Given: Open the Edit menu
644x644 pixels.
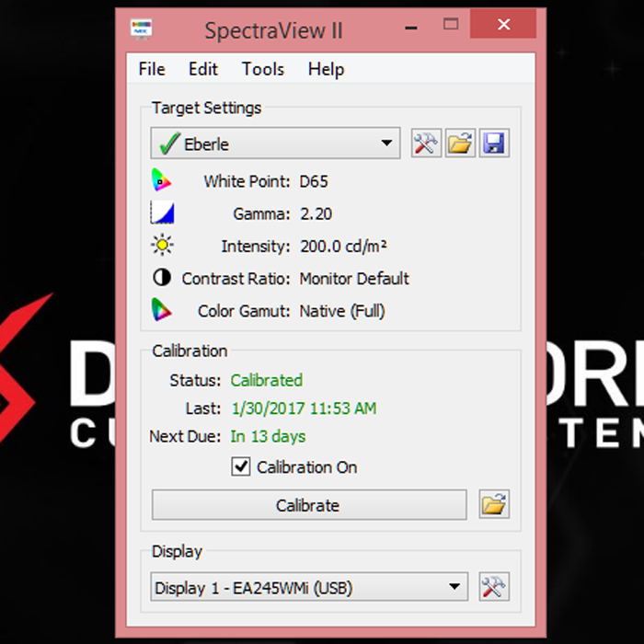Looking at the screenshot, I should click(x=203, y=69).
